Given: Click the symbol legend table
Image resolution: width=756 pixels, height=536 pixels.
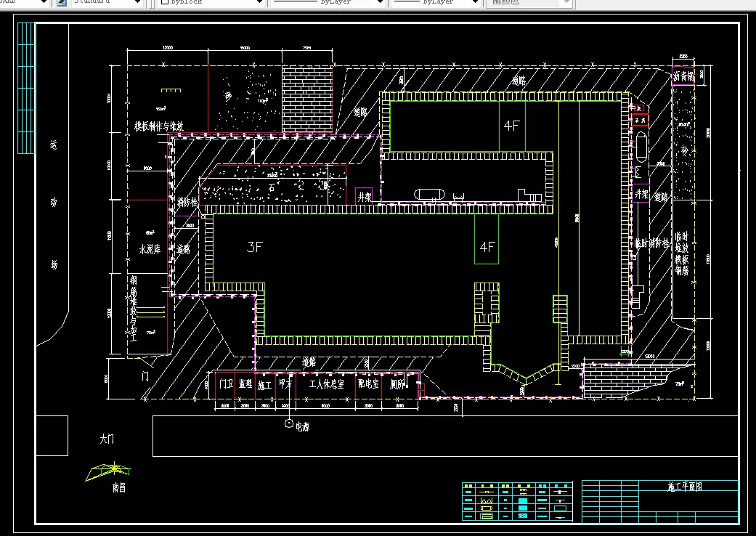Looking at the screenshot, I should point(517,501).
